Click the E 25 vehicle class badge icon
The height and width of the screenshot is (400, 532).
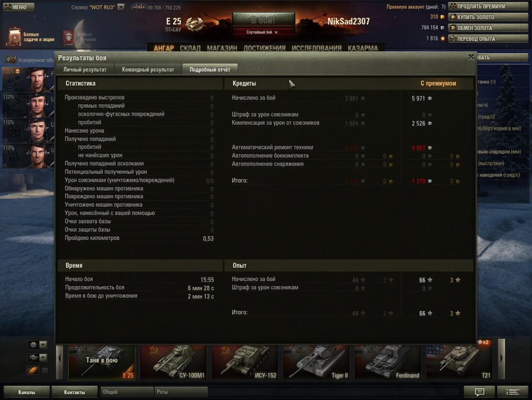coord(194,23)
